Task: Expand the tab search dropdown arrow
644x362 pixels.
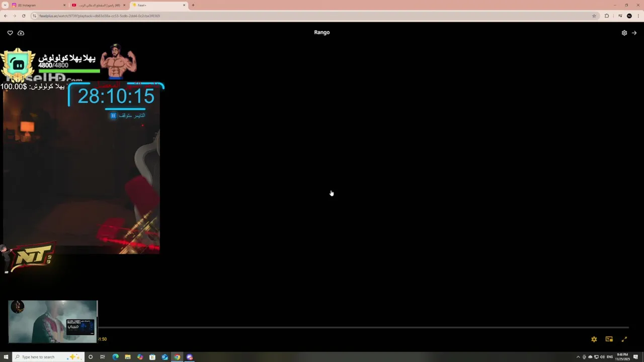Action: tap(5, 5)
